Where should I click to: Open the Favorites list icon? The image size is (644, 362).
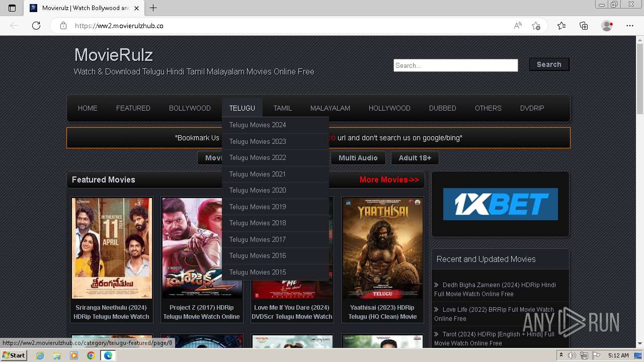pyautogui.click(x=561, y=26)
